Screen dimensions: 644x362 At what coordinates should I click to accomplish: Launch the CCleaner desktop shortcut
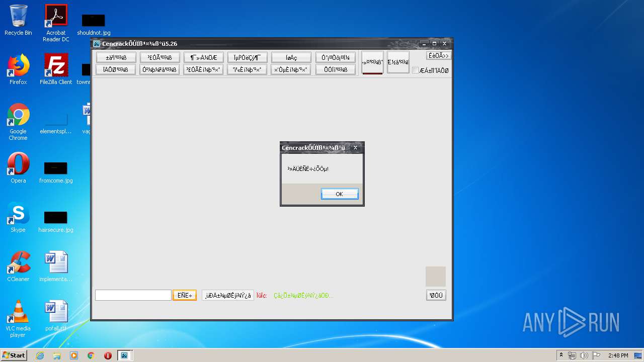[x=18, y=266]
